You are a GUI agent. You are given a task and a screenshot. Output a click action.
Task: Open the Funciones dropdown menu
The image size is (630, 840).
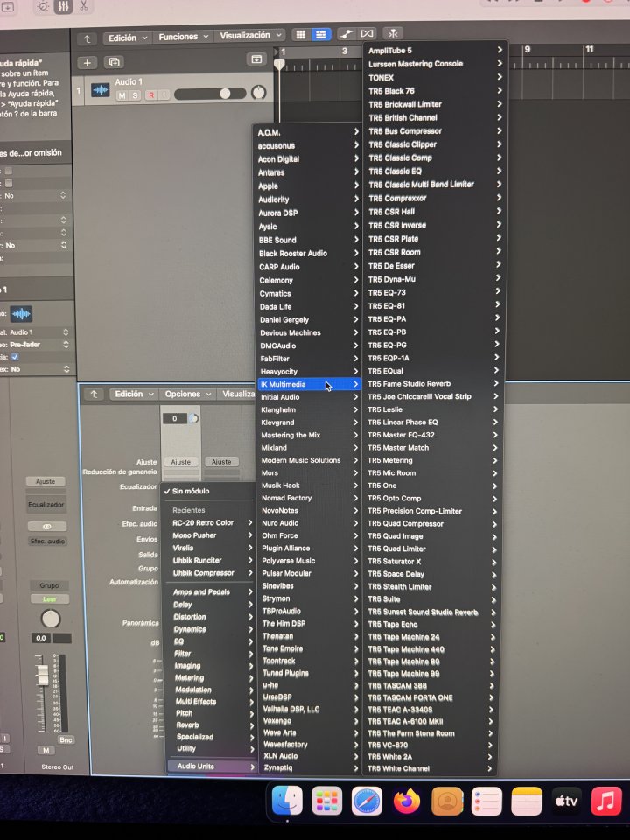click(183, 37)
